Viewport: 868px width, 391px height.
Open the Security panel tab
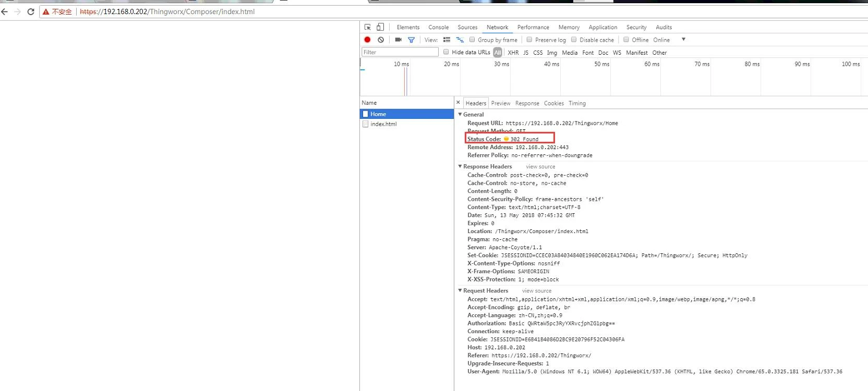[x=636, y=27]
